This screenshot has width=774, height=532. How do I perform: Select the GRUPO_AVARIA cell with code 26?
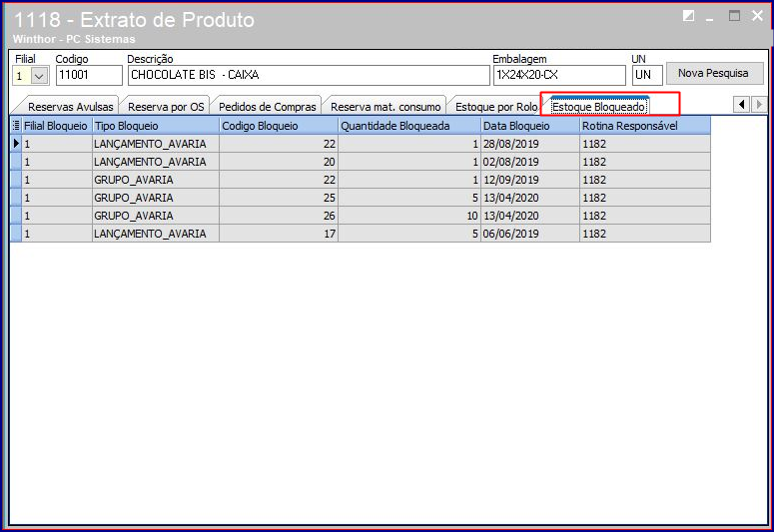click(156, 216)
